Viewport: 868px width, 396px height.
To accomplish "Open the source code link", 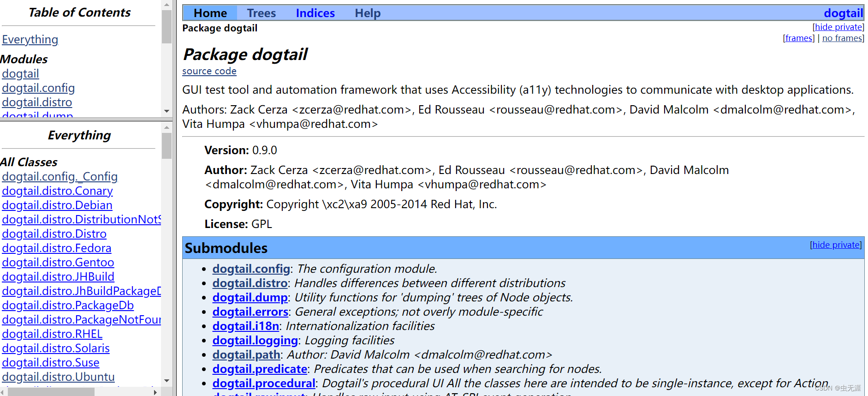I will (209, 71).
